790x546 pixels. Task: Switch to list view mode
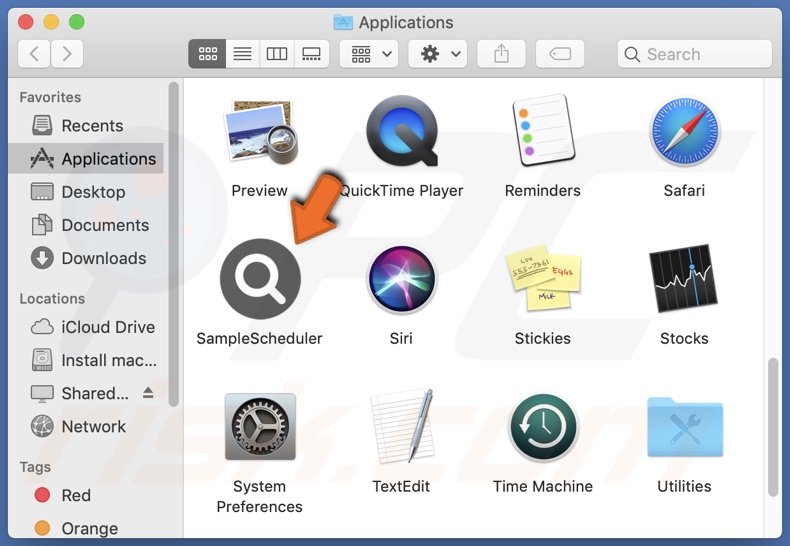[x=242, y=54]
